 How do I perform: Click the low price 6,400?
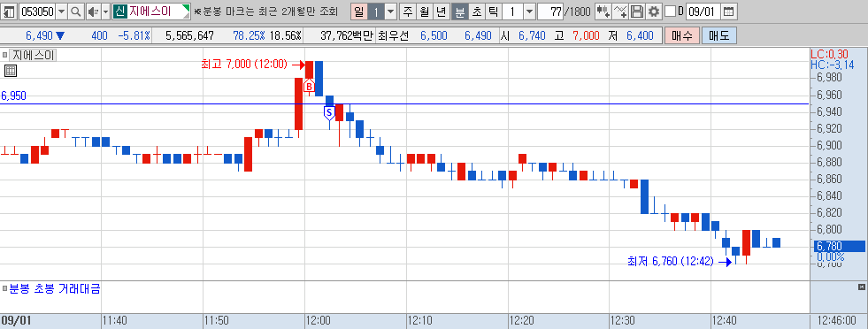(640, 36)
